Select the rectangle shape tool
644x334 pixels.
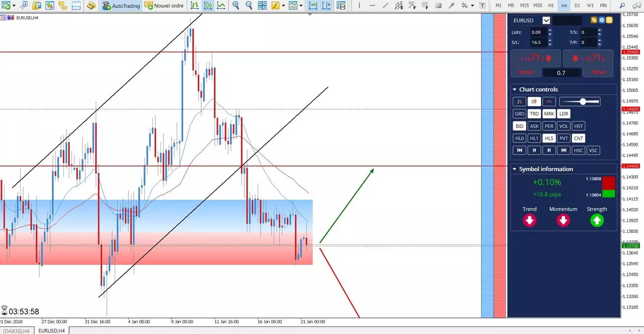pos(438,6)
